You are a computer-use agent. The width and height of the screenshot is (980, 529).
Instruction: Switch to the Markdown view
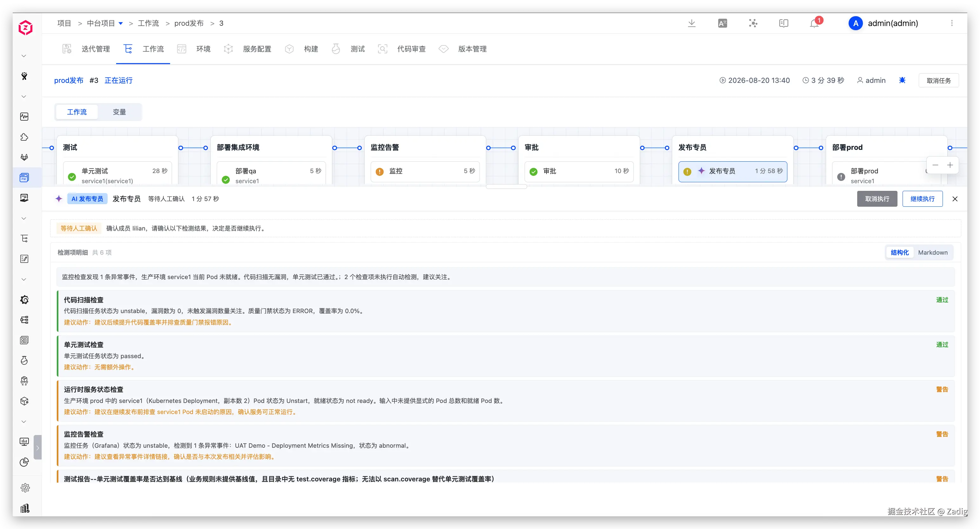pyautogui.click(x=932, y=252)
